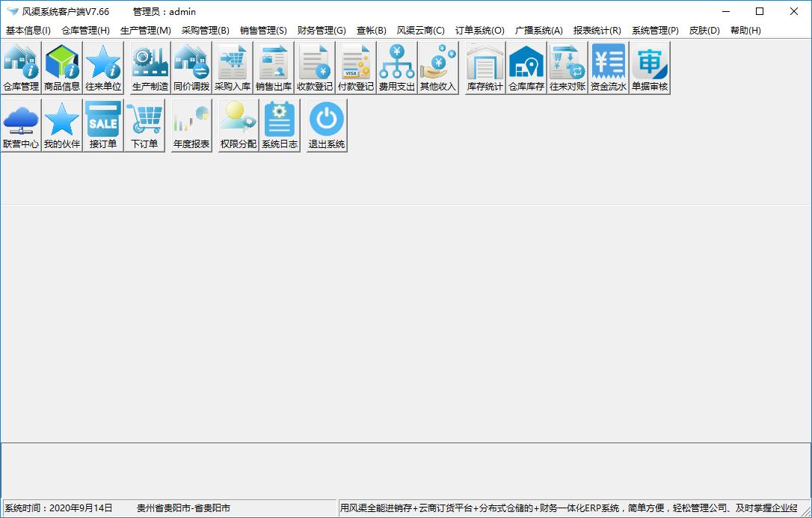Open 单据审核 audit icon
Viewport: 812px width, 518px height.
650,68
